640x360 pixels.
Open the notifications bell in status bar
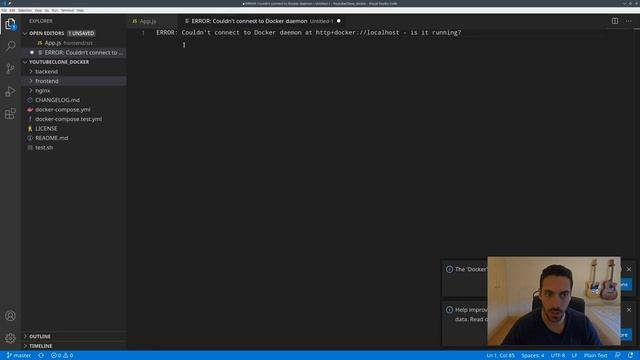tap(631, 356)
